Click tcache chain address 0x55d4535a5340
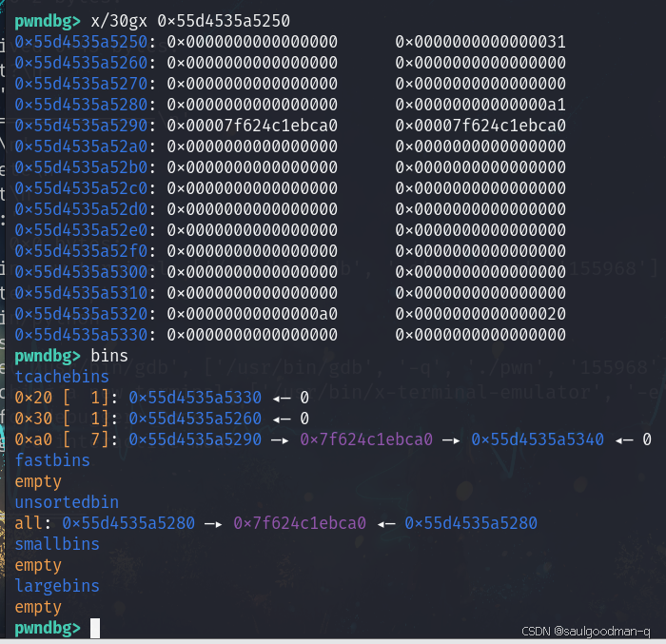 (538, 439)
